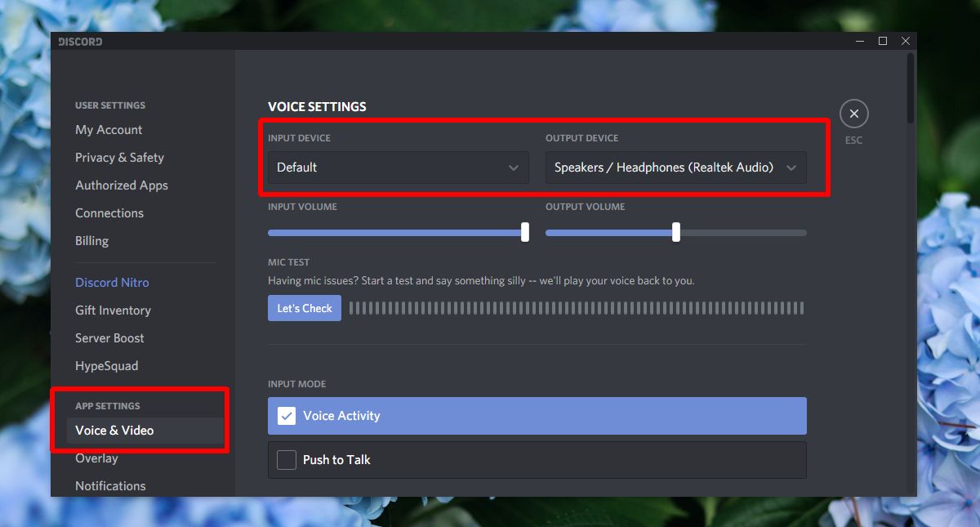
Task: Open the Input Device dropdown
Action: (x=399, y=167)
